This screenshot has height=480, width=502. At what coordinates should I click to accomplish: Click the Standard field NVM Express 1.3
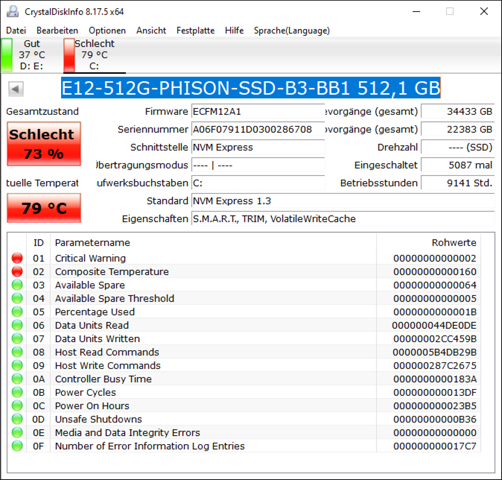tap(343, 201)
